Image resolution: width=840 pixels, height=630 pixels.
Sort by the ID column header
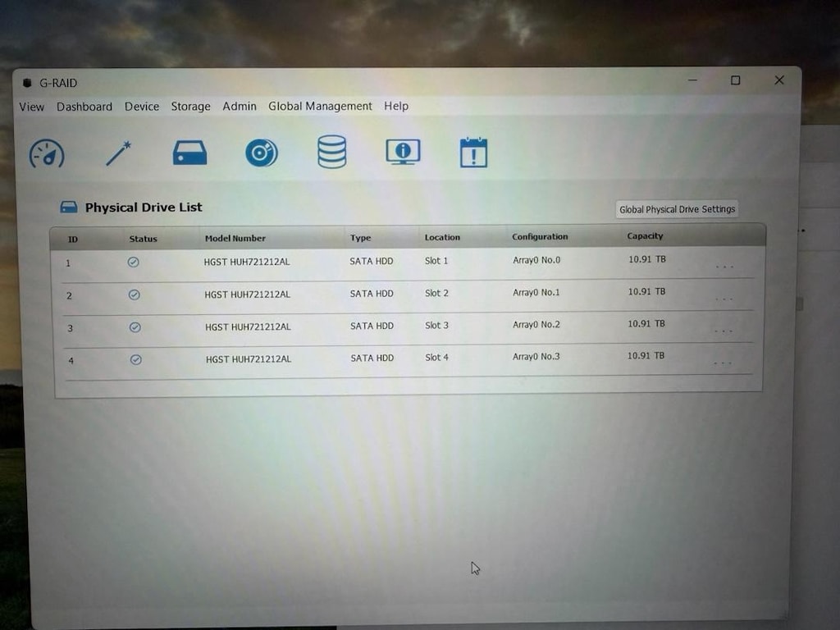[73, 240]
